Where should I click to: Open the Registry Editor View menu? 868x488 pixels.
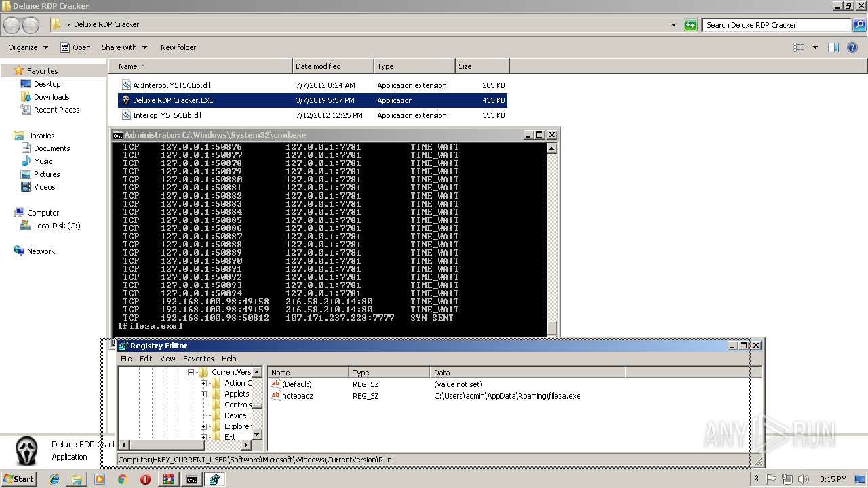point(167,359)
